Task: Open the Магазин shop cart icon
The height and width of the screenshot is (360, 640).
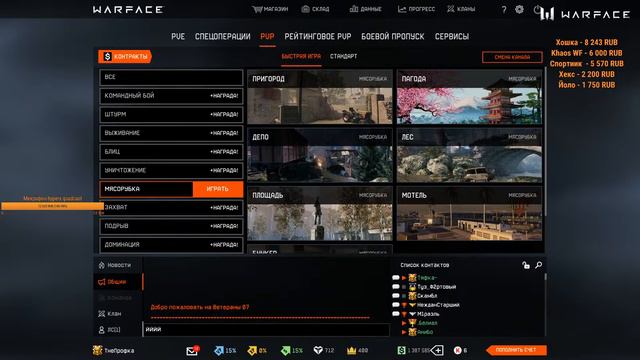Action: [x=257, y=9]
